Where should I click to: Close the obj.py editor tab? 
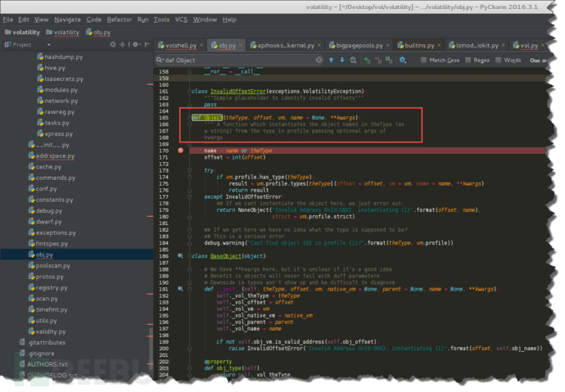coord(242,45)
